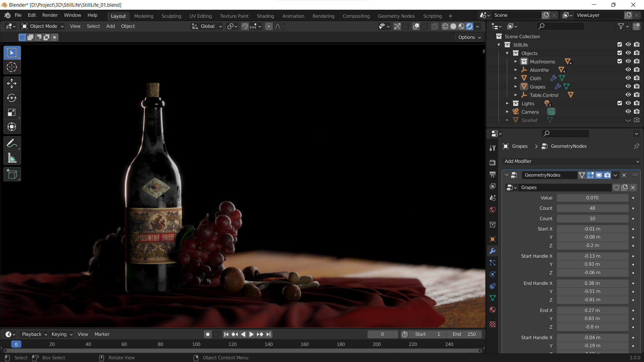The height and width of the screenshot is (362, 644).
Task: Open the Material properties tab
Action: pyautogui.click(x=492, y=310)
